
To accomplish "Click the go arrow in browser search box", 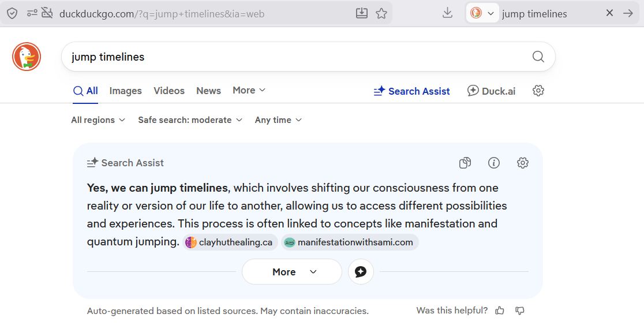I will pyautogui.click(x=628, y=13).
